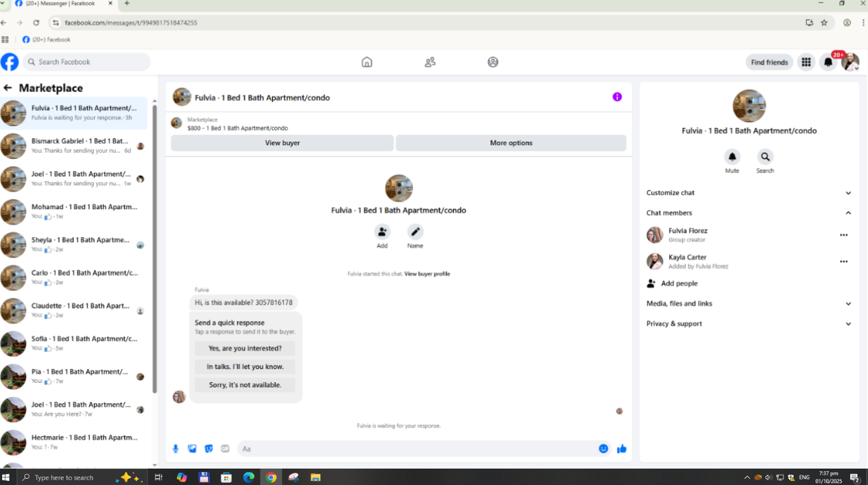Open the Sheyla conversation
The image size is (868, 485).
click(74, 245)
